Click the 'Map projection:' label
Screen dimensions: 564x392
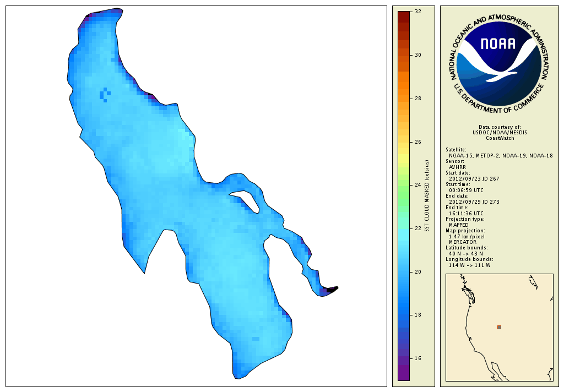[x=465, y=231]
